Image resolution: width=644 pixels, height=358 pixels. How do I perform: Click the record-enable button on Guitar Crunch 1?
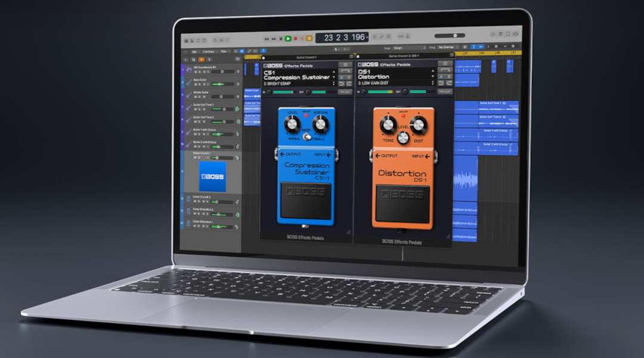[x=204, y=158]
